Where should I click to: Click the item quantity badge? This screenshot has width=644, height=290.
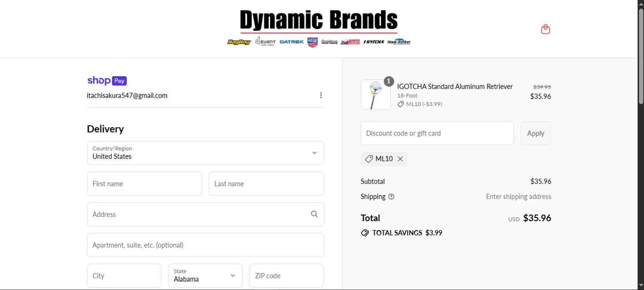point(389,81)
